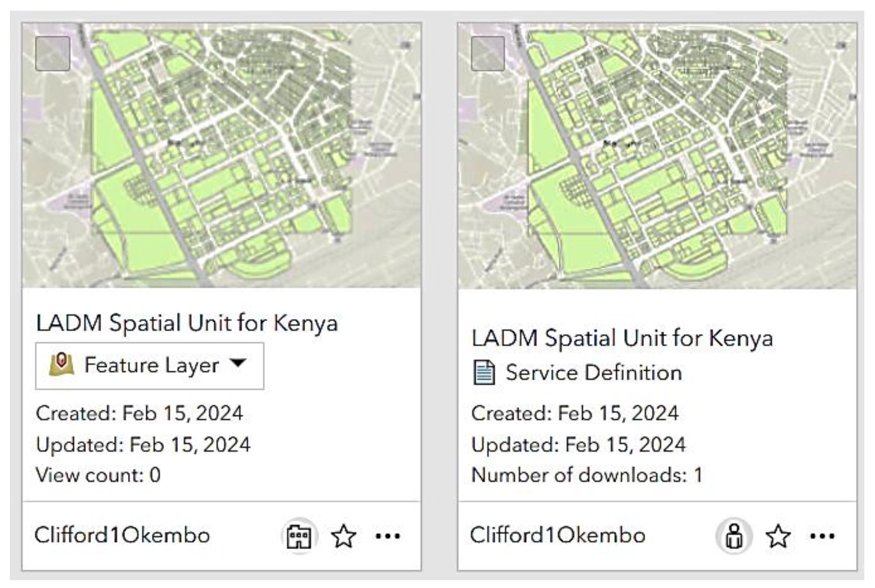Open Clifford1Okembo profile on Service Definition card
Viewport: 875px width, 588px height.
[x=558, y=535]
